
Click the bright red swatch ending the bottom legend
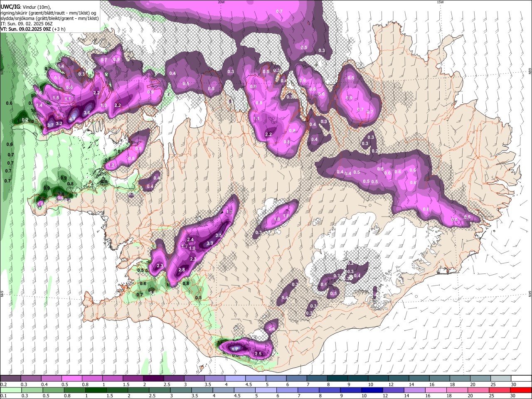(x=521, y=390)
